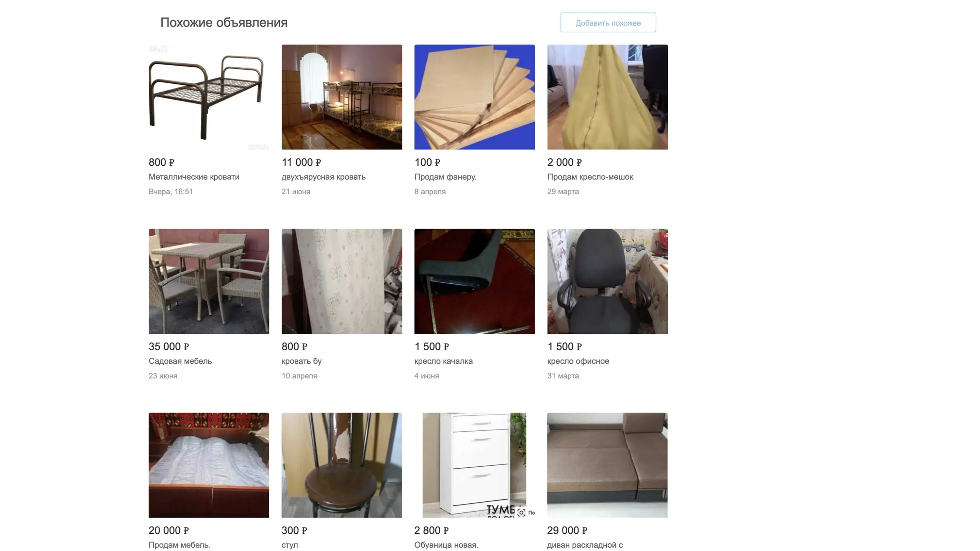
Task: Click the кровать бу listing title
Action: [302, 361]
